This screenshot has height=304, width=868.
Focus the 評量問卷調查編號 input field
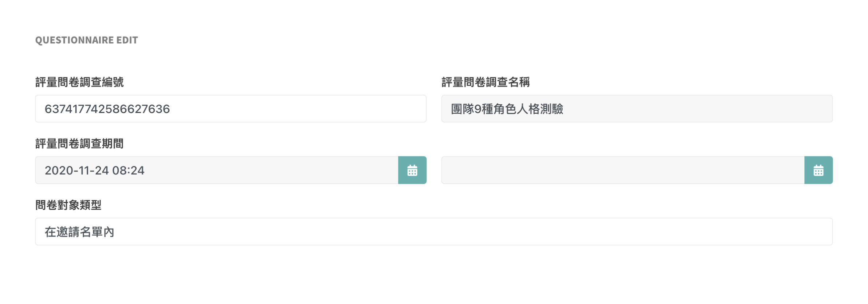pyautogui.click(x=230, y=109)
